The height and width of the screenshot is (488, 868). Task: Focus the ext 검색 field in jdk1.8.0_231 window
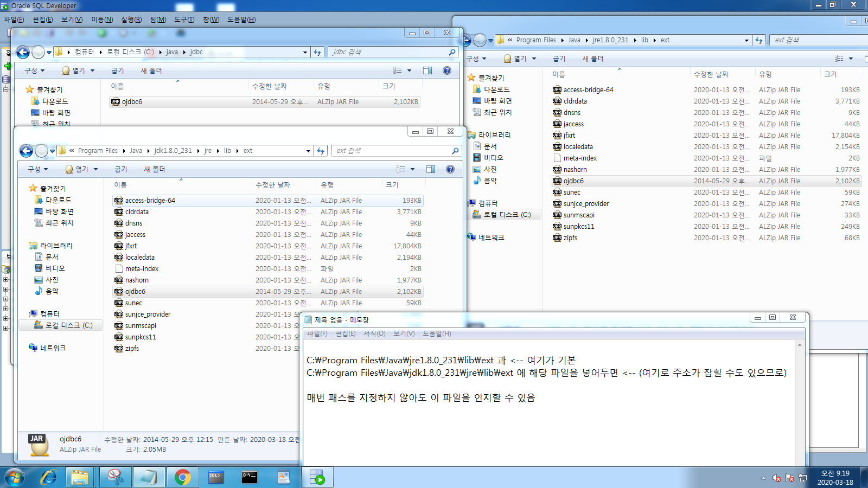pos(396,151)
